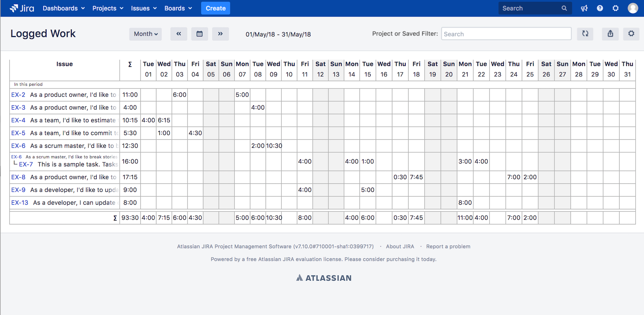
Task: Open issue EX-3
Action: point(18,107)
